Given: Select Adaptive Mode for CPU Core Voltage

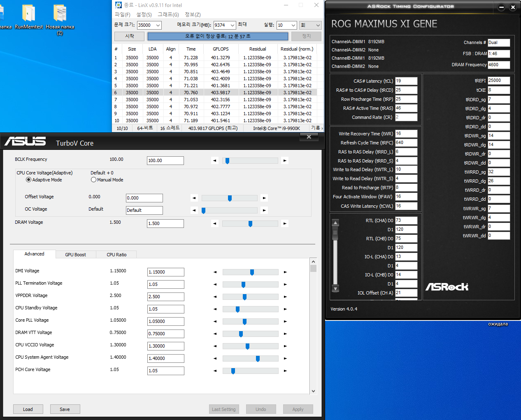Looking at the screenshot, I should (28, 180).
